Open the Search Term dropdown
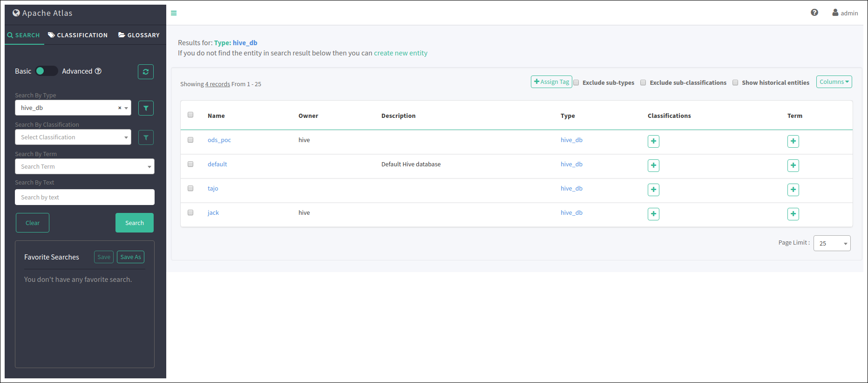The image size is (868, 383). point(85,166)
